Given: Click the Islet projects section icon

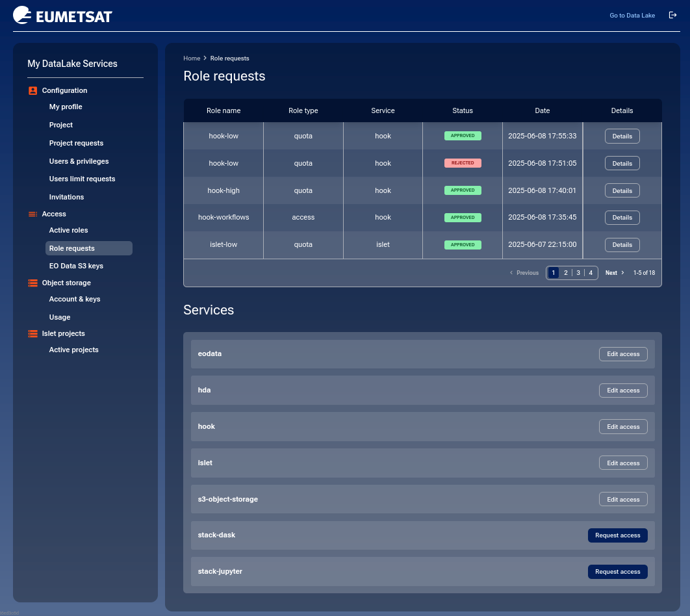Looking at the screenshot, I should pos(32,333).
